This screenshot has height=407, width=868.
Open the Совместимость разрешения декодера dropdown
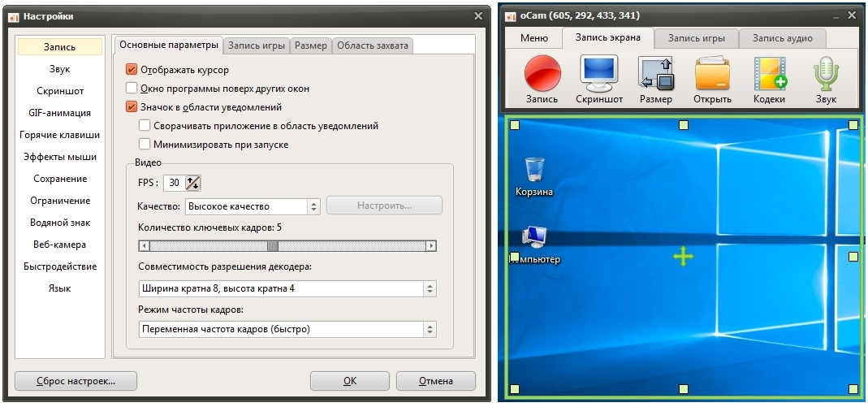tap(287, 289)
